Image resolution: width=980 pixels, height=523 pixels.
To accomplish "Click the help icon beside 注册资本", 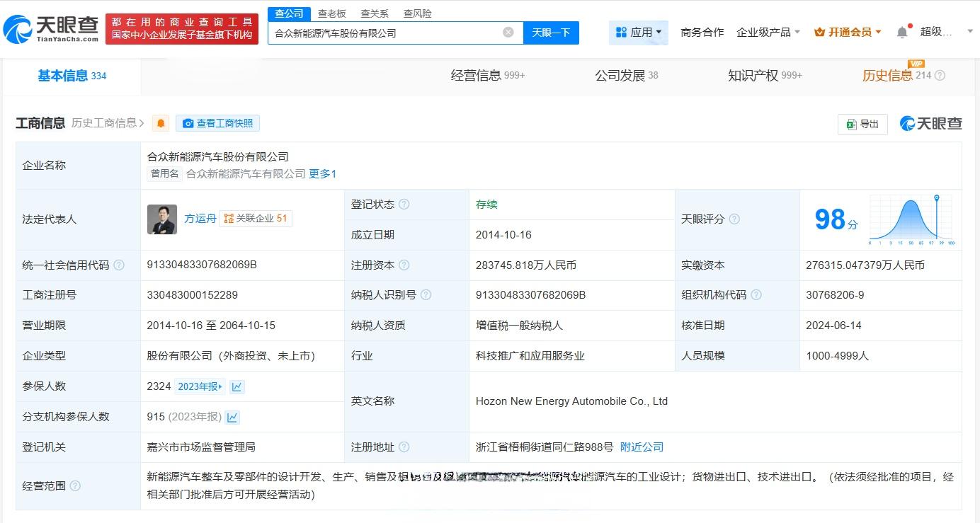I will coord(404,265).
